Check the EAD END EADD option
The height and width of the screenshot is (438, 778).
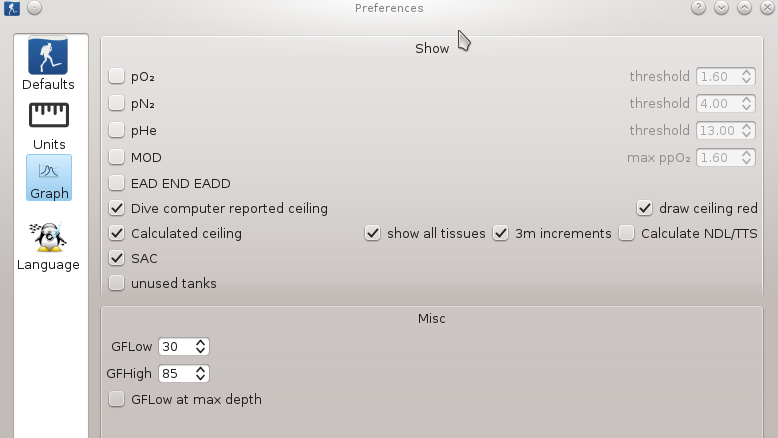coord(117,183)
